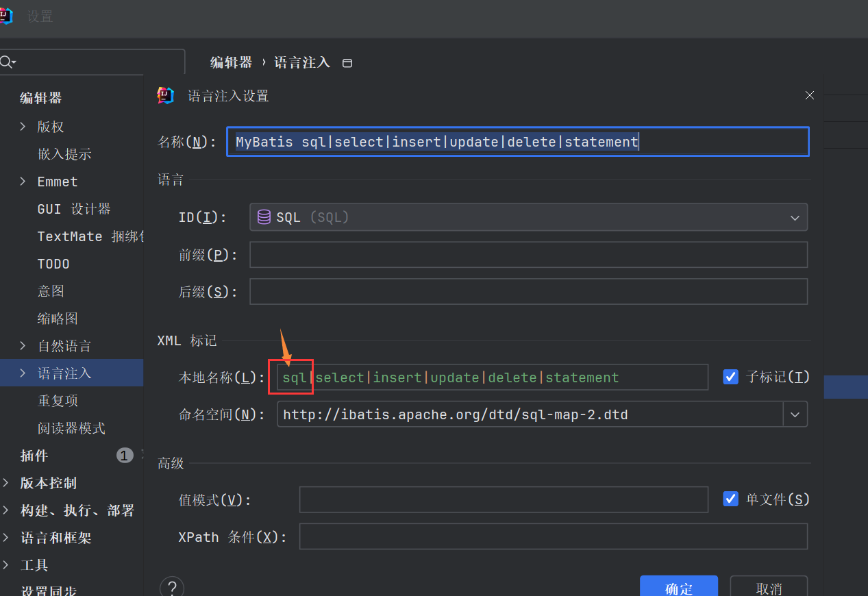Click into the 值模式 input field

[x=504, y=499]
